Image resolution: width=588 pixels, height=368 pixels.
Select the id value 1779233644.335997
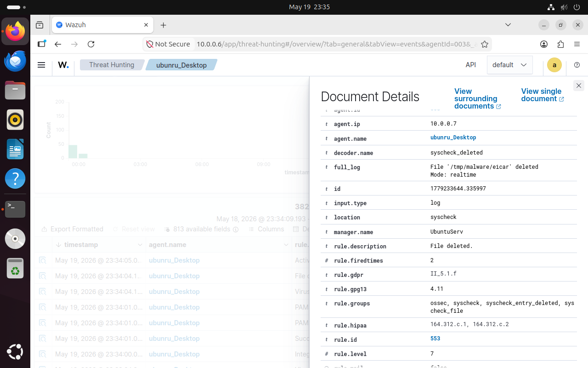[x=458, y=189]
